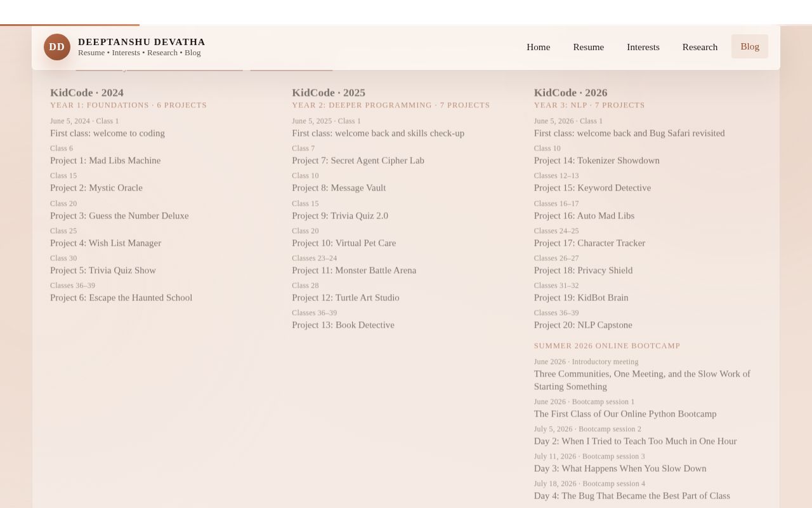The height and width of the screenshot is (508, 812).
Task: Click the 'KidCode · 2026' heading
Action: click(571, 93)
